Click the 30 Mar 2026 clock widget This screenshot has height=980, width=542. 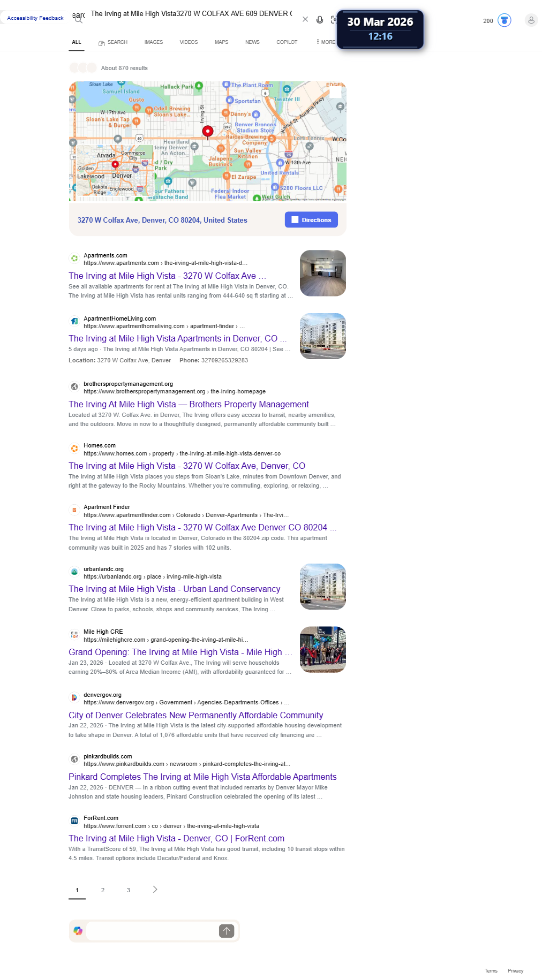[x=380, y=29]
